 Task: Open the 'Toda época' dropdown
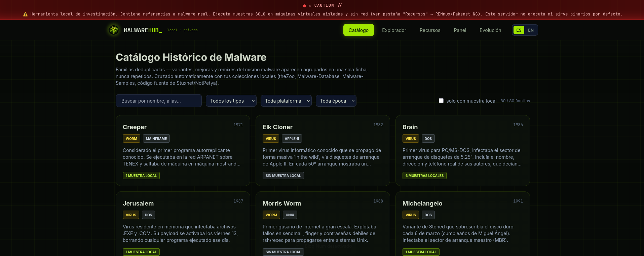click(336, 101)
